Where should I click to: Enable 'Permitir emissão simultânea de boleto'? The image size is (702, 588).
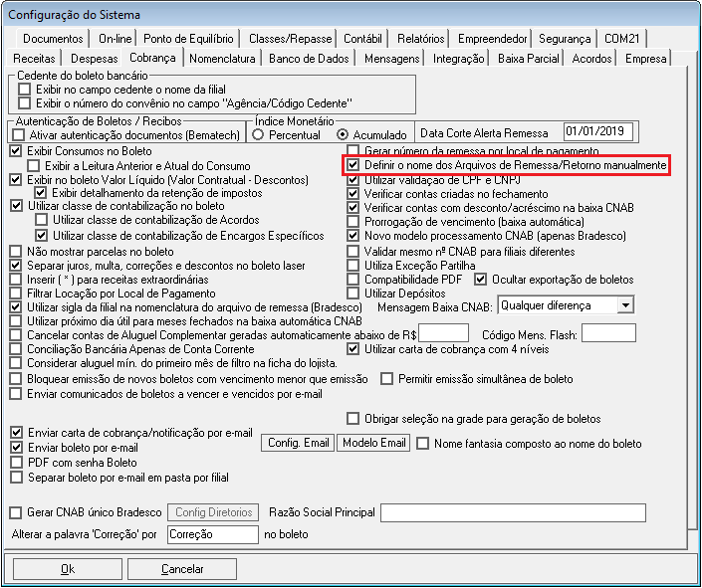tap(386, 379)
